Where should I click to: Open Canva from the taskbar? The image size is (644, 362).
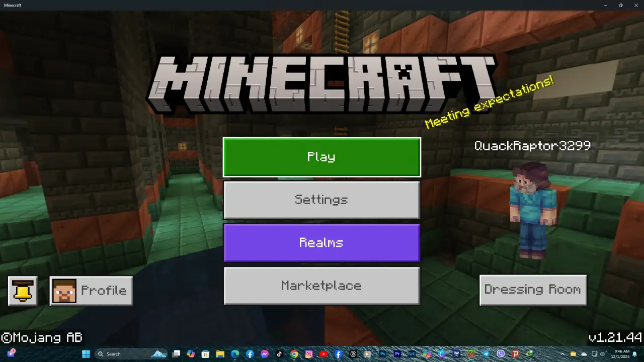(x=441, y=354)
